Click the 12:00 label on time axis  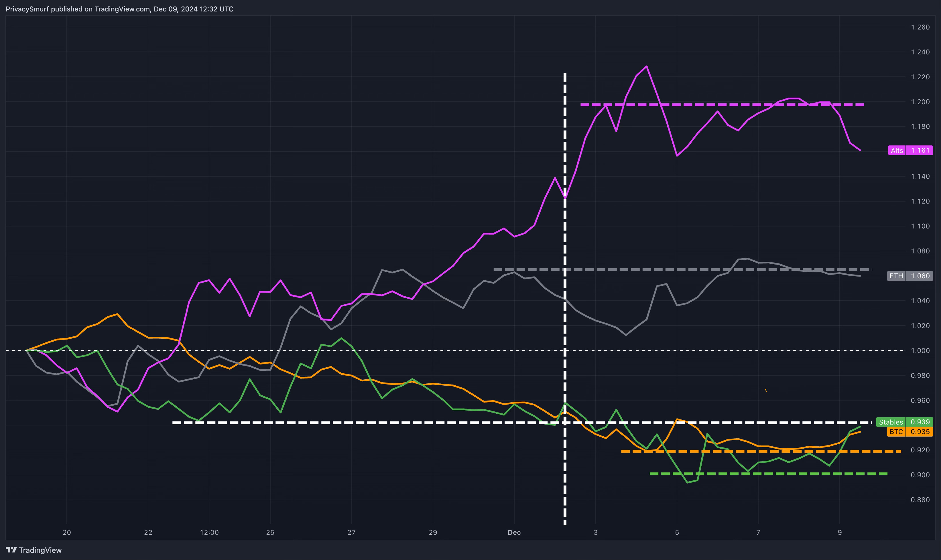tap(209, 533)
